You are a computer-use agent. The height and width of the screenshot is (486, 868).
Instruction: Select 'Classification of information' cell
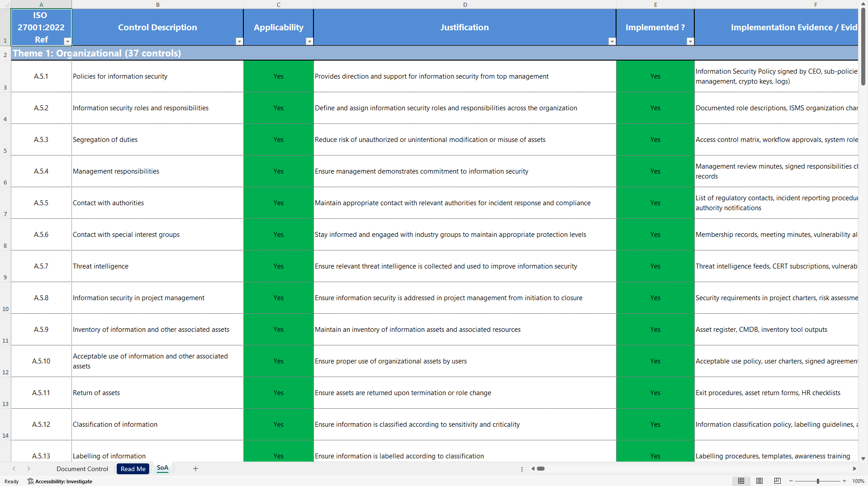coord(157,425)
